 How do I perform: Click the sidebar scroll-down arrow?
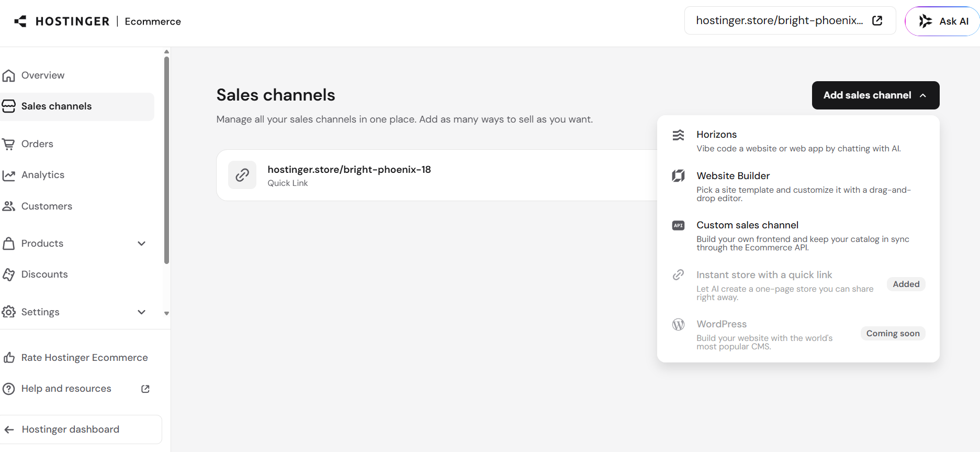click(x=166, y=314)
